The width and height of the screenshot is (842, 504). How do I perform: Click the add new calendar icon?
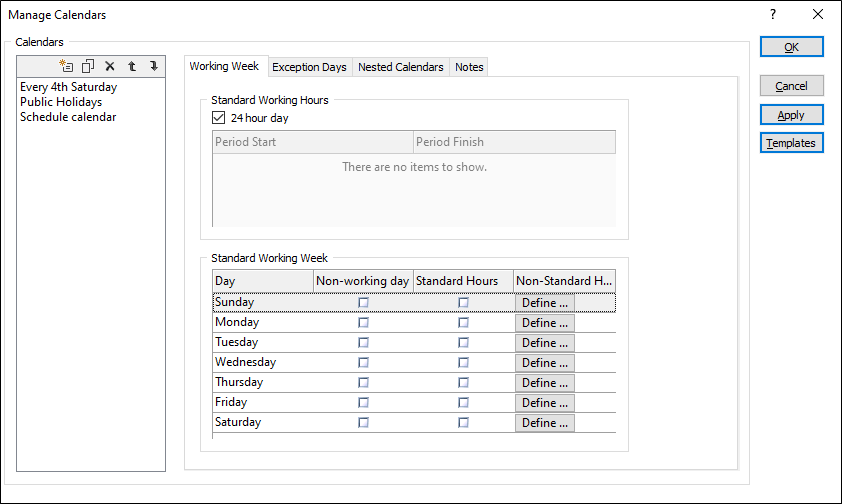tap(66, 66)
